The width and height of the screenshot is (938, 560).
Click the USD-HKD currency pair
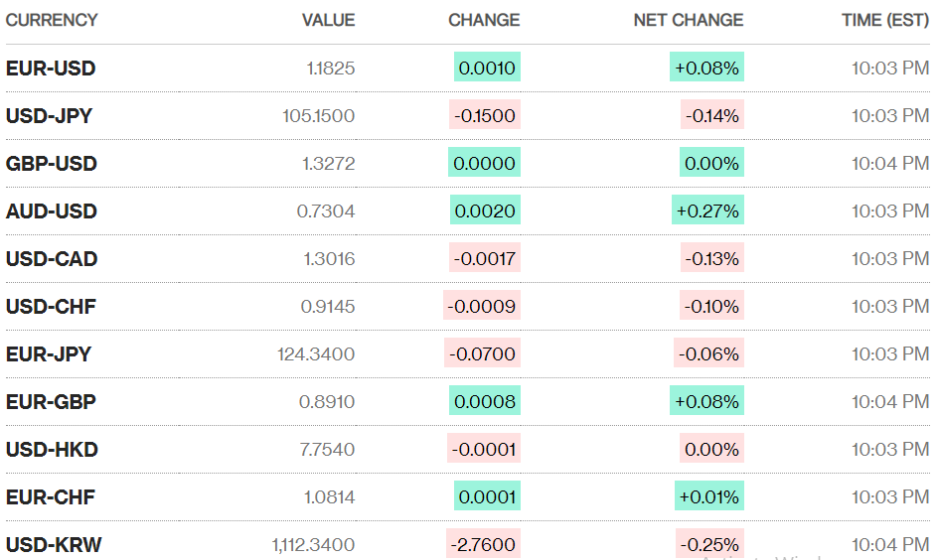point(52,450)
